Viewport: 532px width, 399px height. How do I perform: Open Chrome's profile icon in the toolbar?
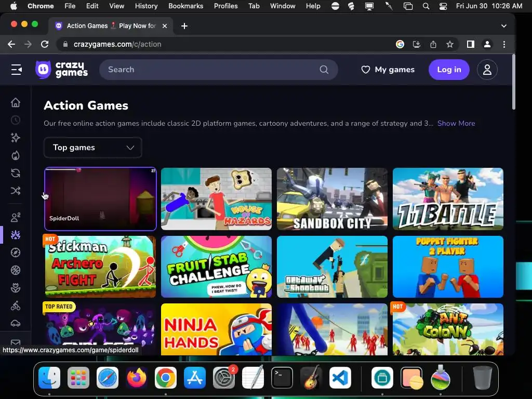point(487,44)
